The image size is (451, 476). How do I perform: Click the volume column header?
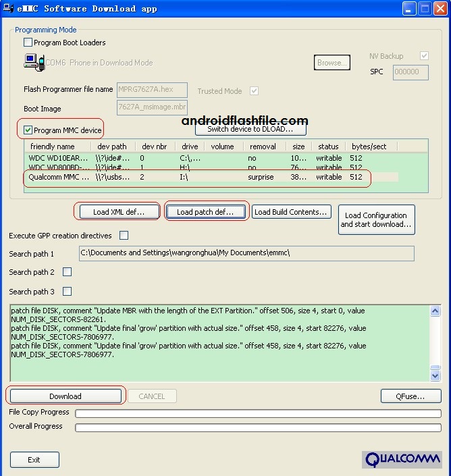pos(223,147)
